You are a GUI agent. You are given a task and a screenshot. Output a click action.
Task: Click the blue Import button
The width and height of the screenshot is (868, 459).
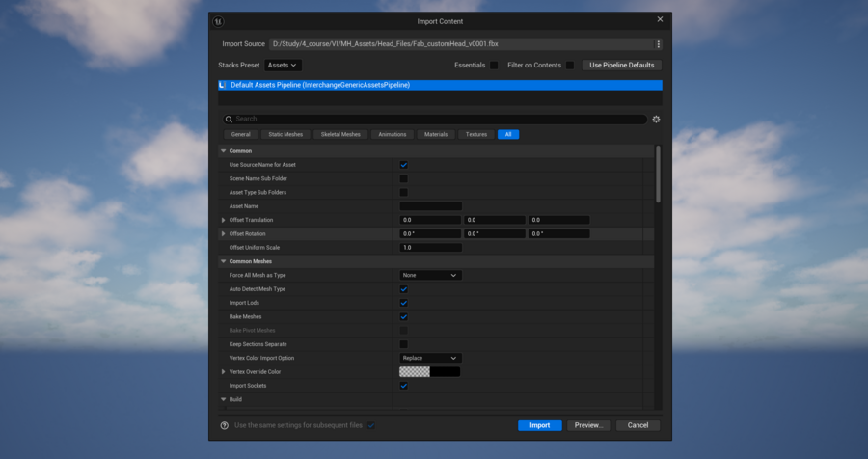[x=539, y=425]
